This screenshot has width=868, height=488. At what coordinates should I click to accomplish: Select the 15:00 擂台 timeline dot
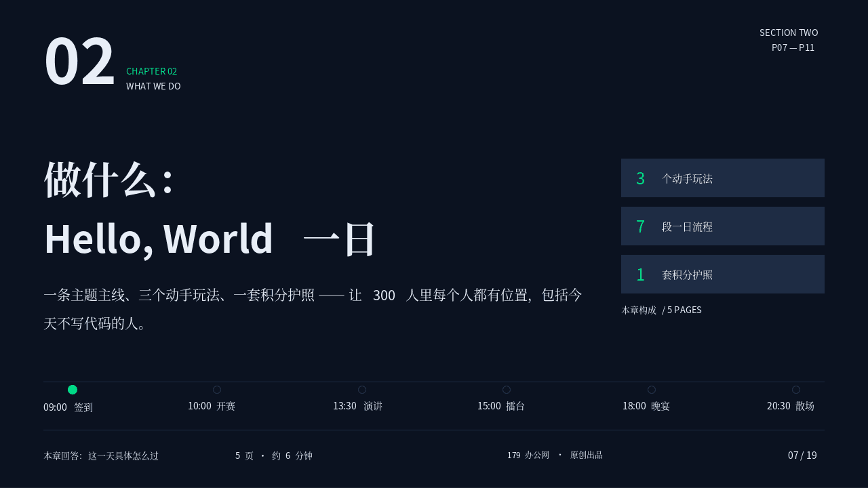(x=507, y=390)
